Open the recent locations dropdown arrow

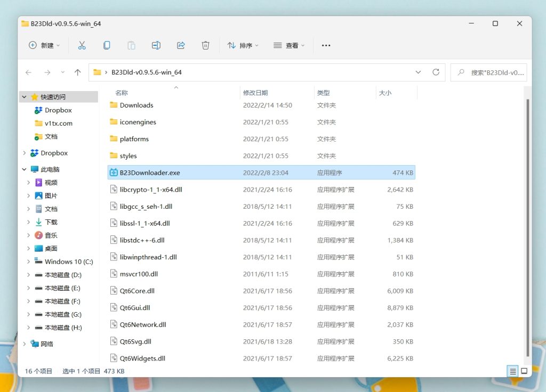tap(63, 72)
